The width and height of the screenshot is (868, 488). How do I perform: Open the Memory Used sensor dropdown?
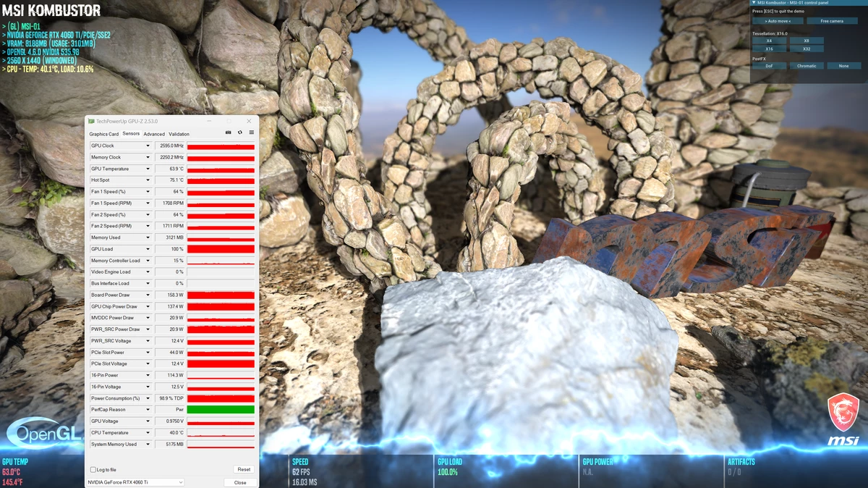[x=148, y=237]
